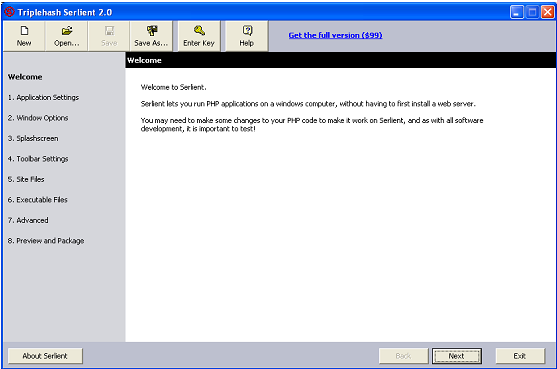
Task: Open Help from the toolbar question icon
Action: pyautogui.click(x=247, y=31)
